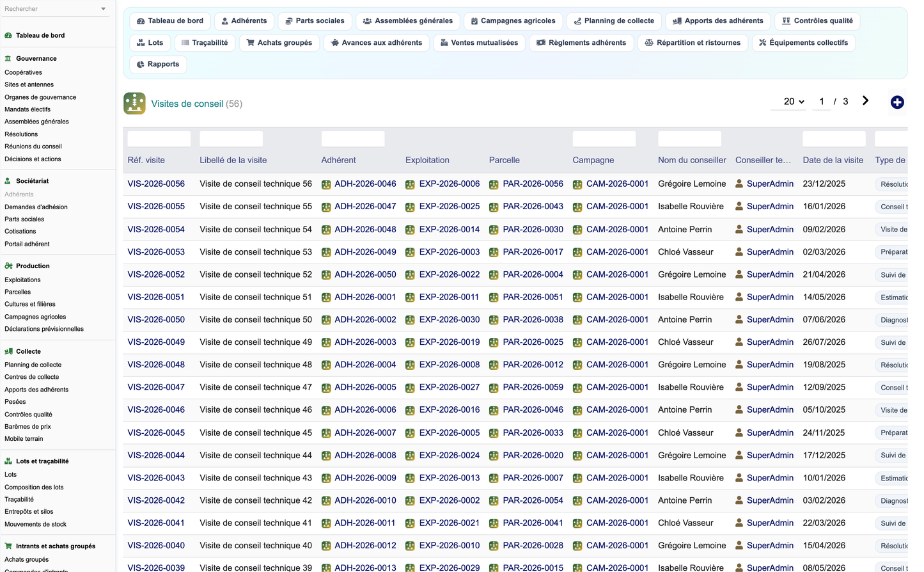Open adherent ADH-2026-0048
The width and height of the screenshot is (924, 572).
[365, 229]
